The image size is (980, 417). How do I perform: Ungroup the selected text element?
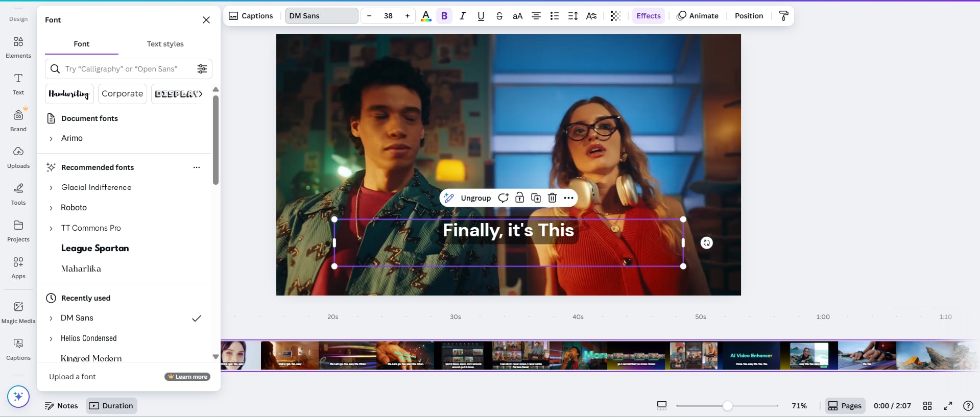pos(476,198)
